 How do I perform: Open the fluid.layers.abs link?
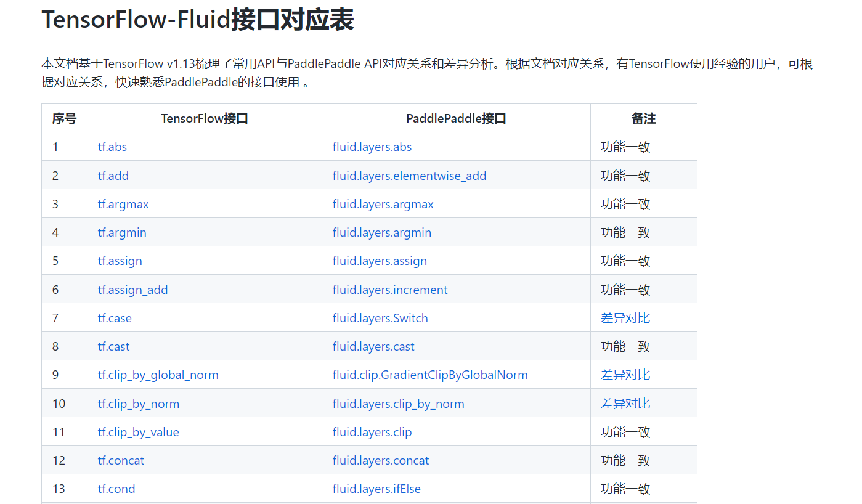(x=372, y=147)
